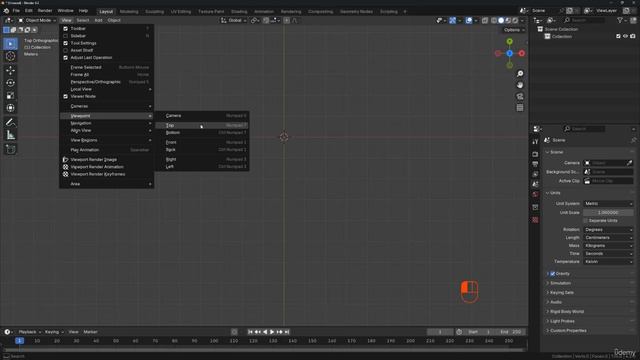The image size is (640, 360).
Task: Click the viewport zoom magnifier icon
Action: click(x=520, y=74)
